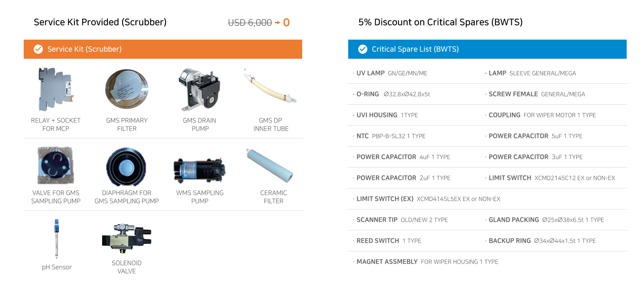Screen dimensions: 644x291
Task: Open the GMS DP Inner Tube image
Action: (271, 87)
